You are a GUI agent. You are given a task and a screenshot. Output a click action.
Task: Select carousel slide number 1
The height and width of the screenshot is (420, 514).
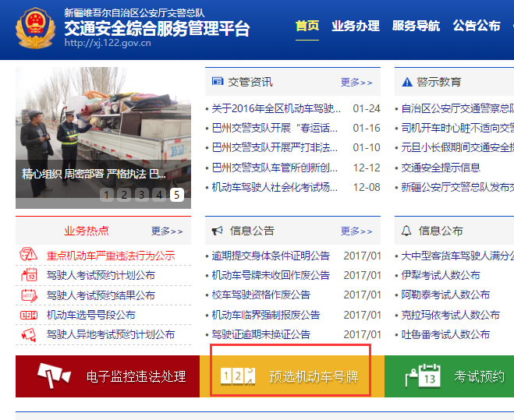point(107,195)
